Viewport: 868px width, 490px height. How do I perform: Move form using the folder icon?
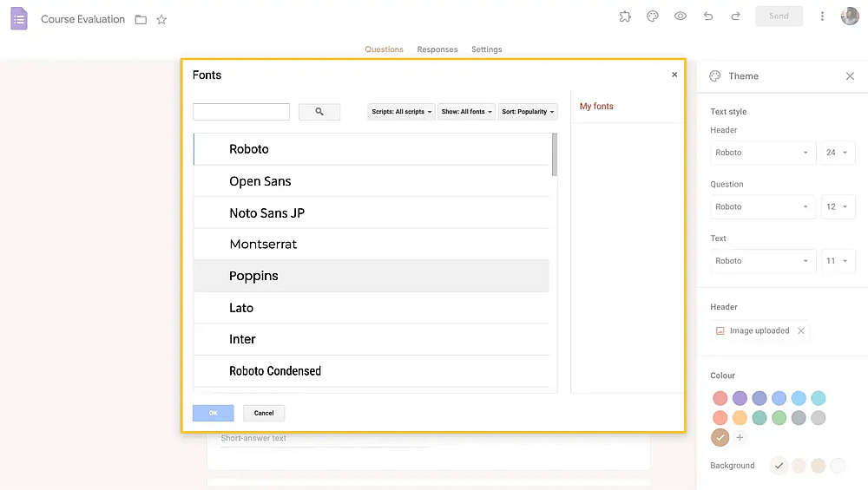[x=141, y=20]
